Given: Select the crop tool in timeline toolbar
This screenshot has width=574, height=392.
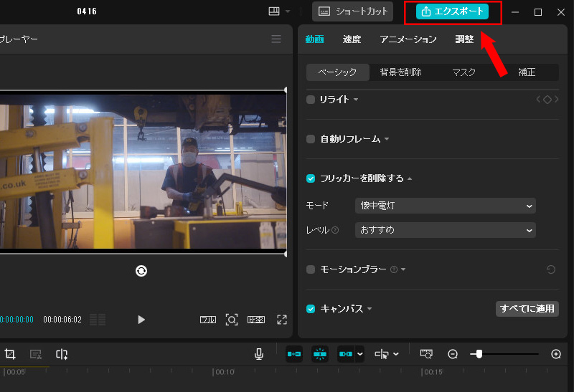Looking at the screenshot, I should [10, 354].
